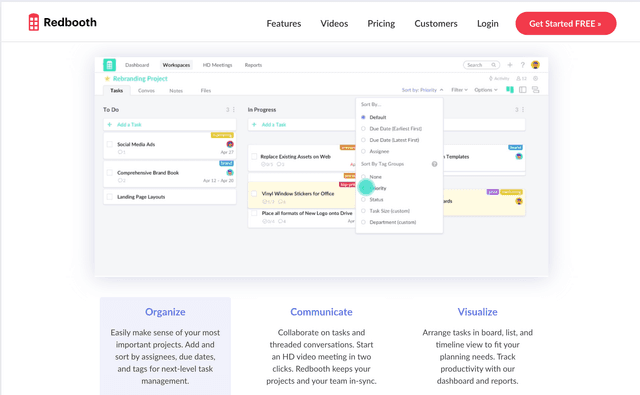
Task: Click assignee avatar on Social Media Ads
Action: click(230, 144)
